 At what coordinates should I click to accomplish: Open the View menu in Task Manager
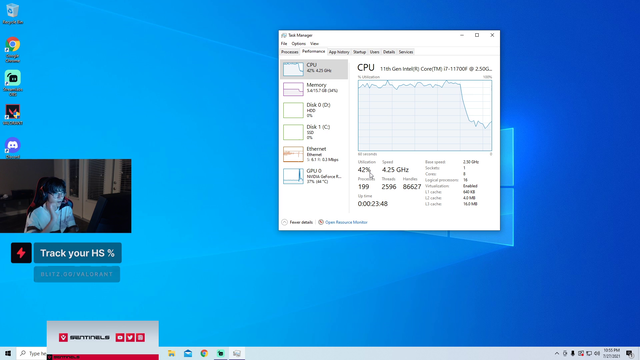click(x=314, y=43)
